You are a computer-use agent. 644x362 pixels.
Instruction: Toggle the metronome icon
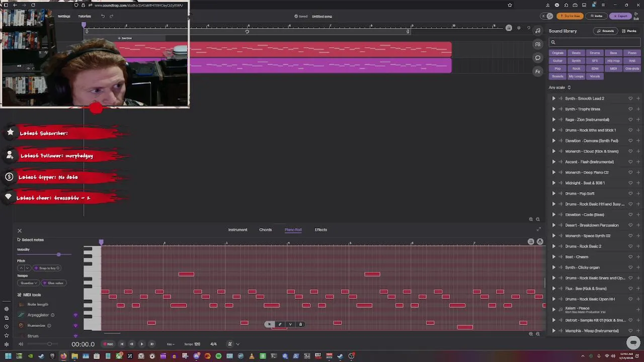coord(230,344)
